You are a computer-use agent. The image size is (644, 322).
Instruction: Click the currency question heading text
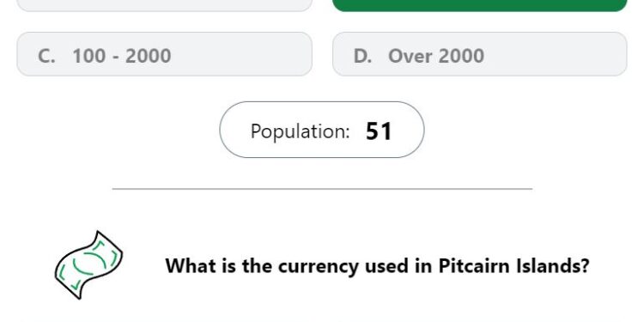click(377, 266)
